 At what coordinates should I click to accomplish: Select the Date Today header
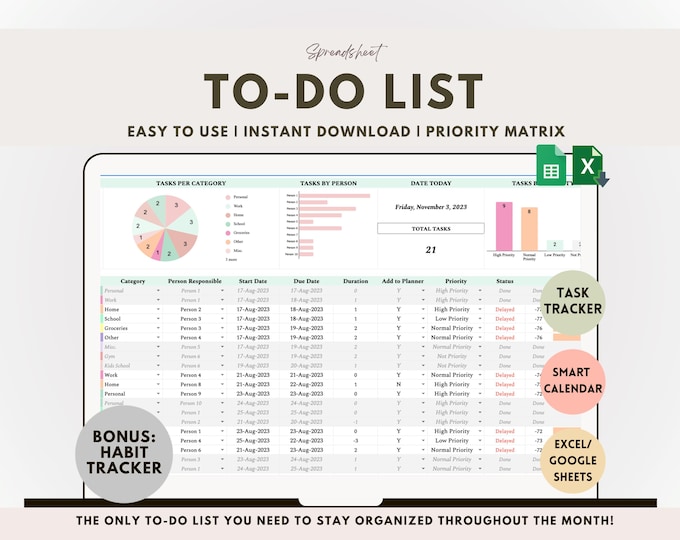[x=431, y=183]
